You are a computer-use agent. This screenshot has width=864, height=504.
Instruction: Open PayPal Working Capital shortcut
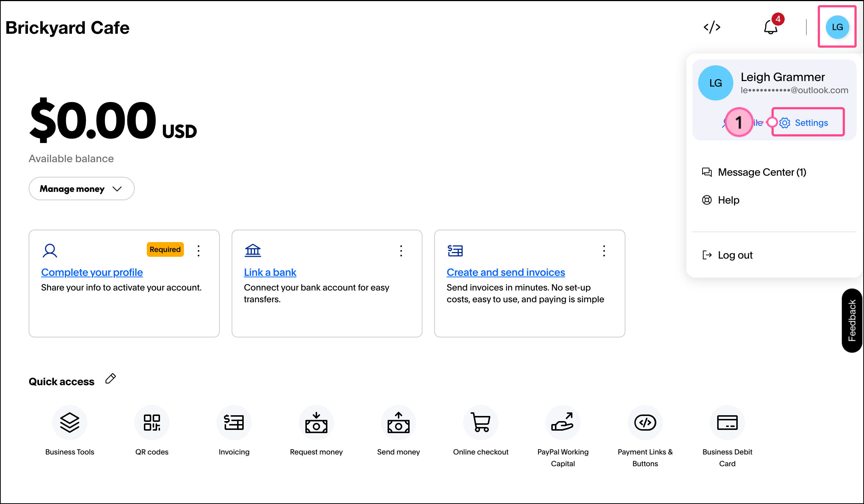click(x=563, y=437)
